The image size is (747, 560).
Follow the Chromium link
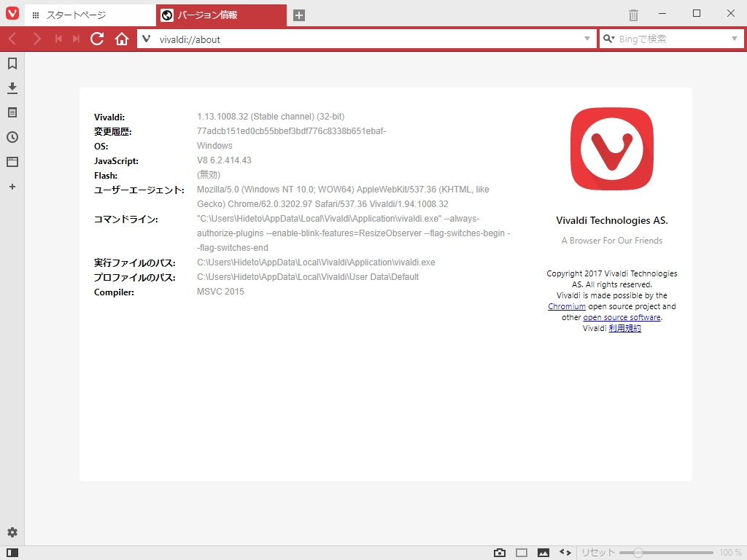click(x=567, y=306)
